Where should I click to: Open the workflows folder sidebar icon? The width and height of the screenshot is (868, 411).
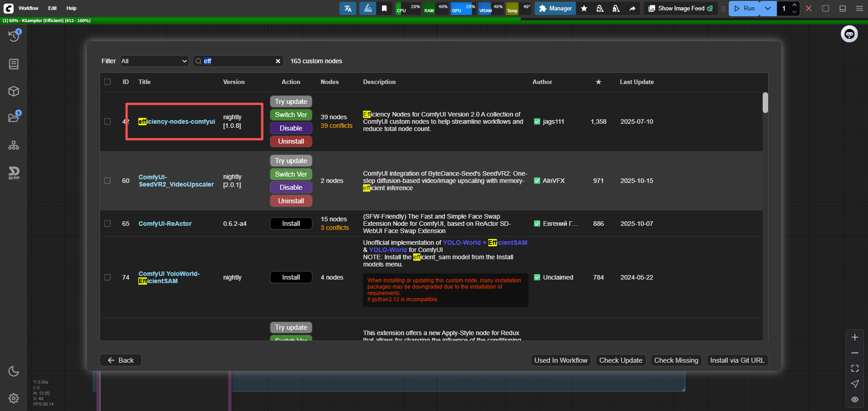click(x=14, y=117)
